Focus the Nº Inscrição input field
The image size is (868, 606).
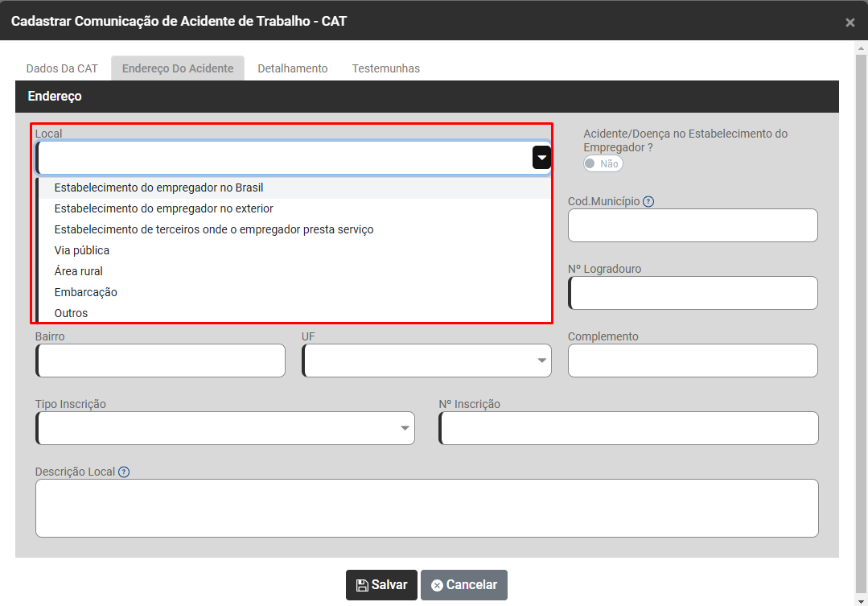[x=628, y=428]
